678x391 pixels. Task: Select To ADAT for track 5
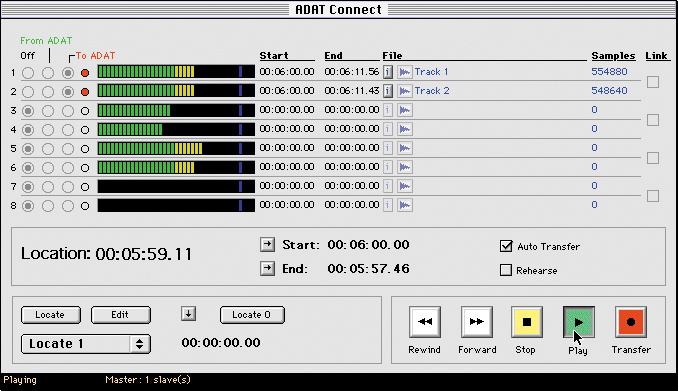tap(68, 149)
